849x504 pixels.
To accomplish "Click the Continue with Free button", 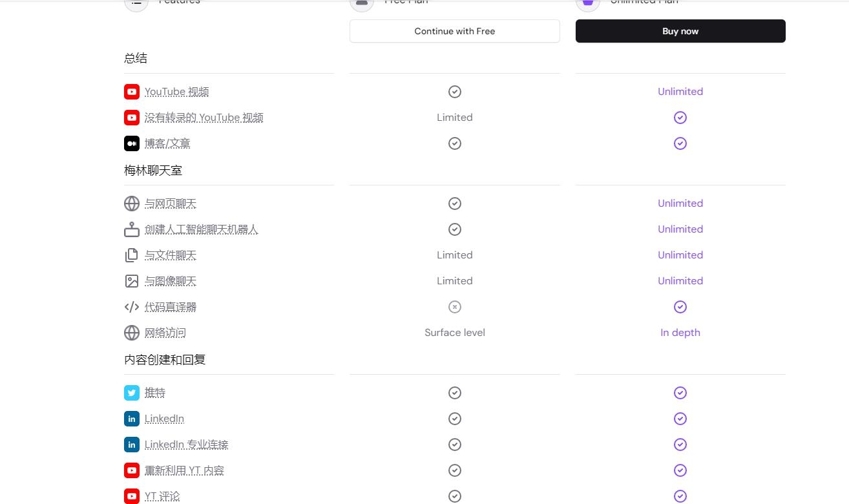I will coord(454,31).
